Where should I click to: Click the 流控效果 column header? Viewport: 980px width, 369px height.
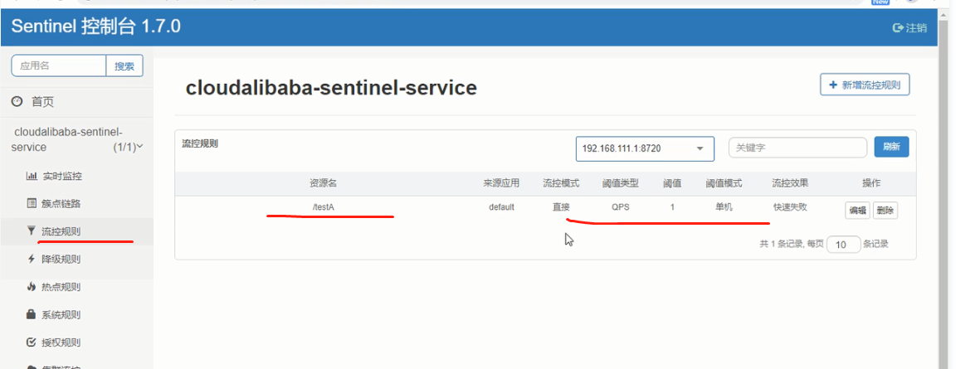point(790,183)
